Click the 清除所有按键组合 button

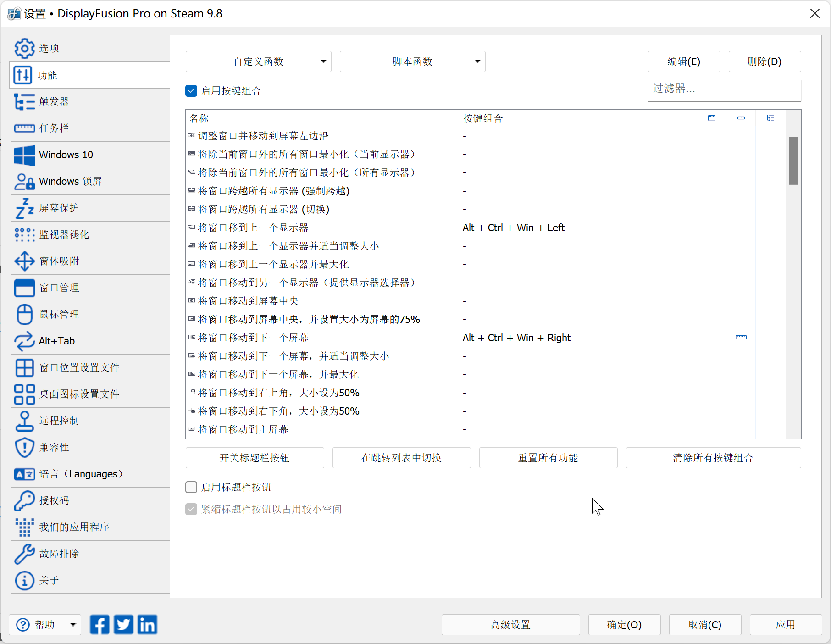(x=713, y=458)
